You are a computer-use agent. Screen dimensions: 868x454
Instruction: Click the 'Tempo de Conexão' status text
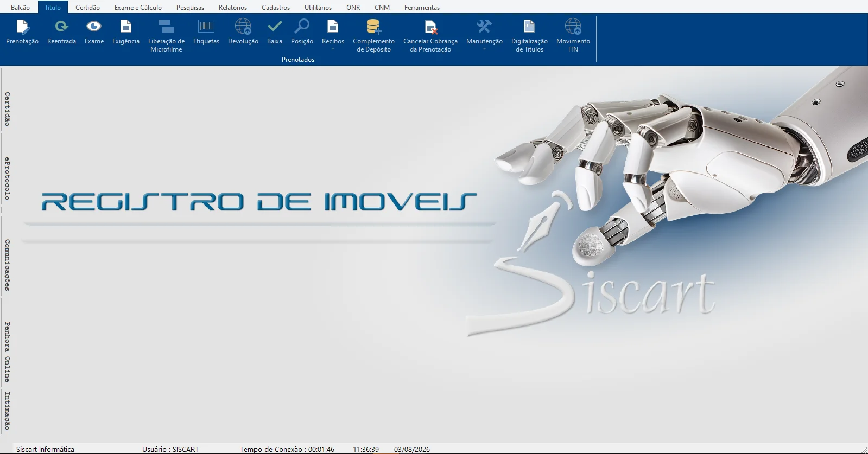pos(287,449)
